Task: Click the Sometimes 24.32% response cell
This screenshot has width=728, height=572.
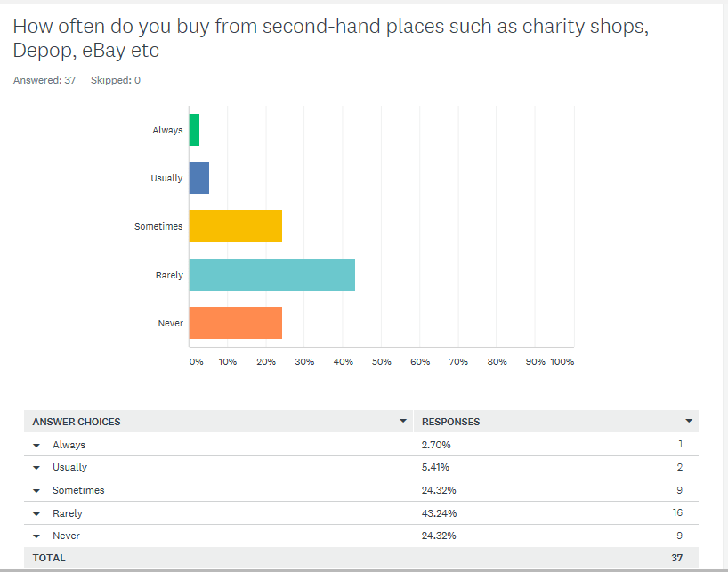Action: [x=441, y=491]
